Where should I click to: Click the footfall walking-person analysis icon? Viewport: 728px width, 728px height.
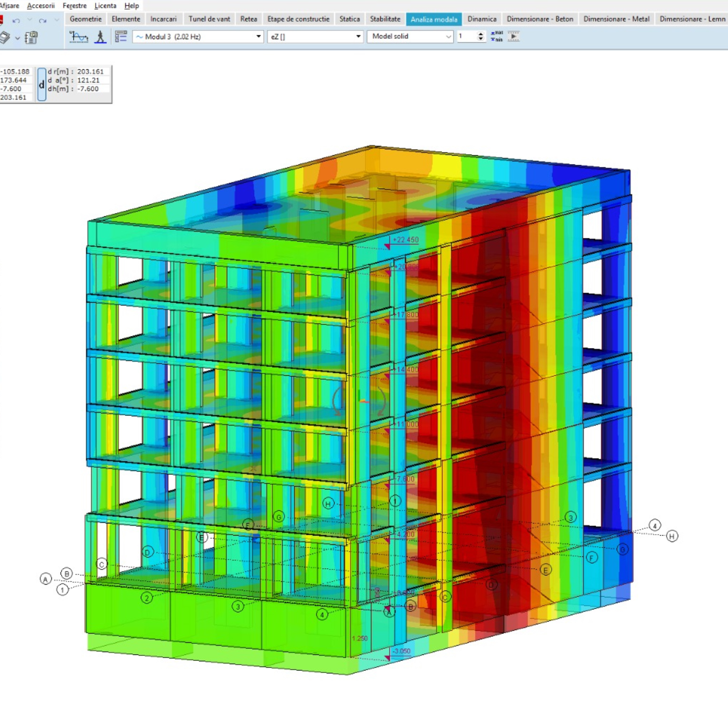coord(100,37)
